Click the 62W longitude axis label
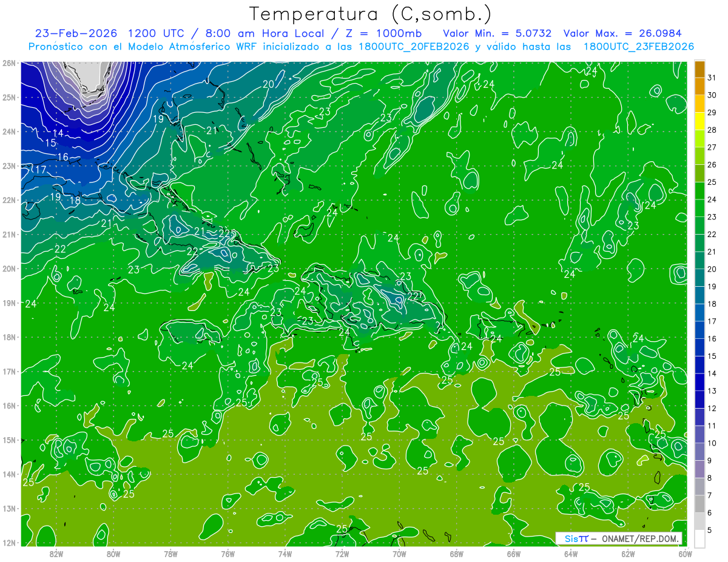The image size is (728, 562). click(628, 554)
